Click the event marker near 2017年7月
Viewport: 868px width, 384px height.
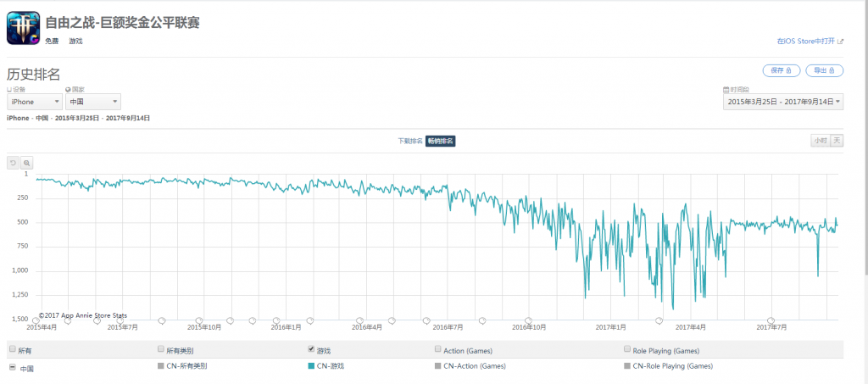pyautogui.click(x=771, y=320)
